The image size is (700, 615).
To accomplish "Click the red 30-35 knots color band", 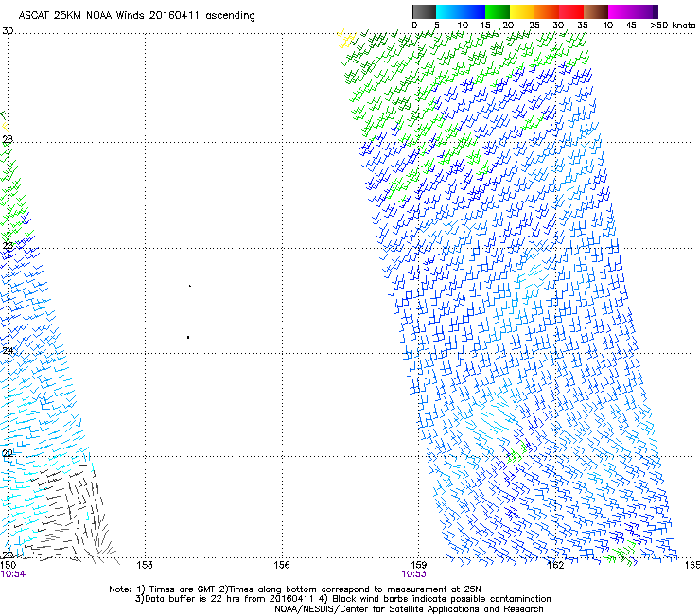I will [x=571, y=11].
